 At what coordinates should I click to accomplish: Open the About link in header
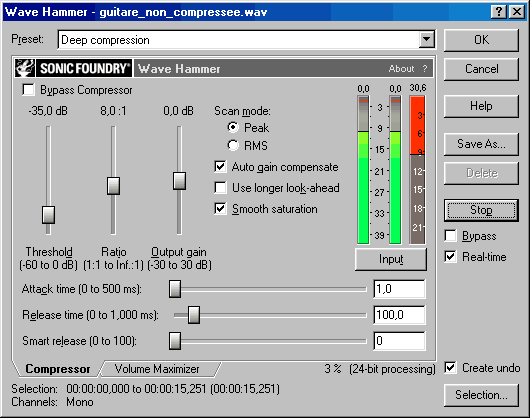click(x=401, y=69)
